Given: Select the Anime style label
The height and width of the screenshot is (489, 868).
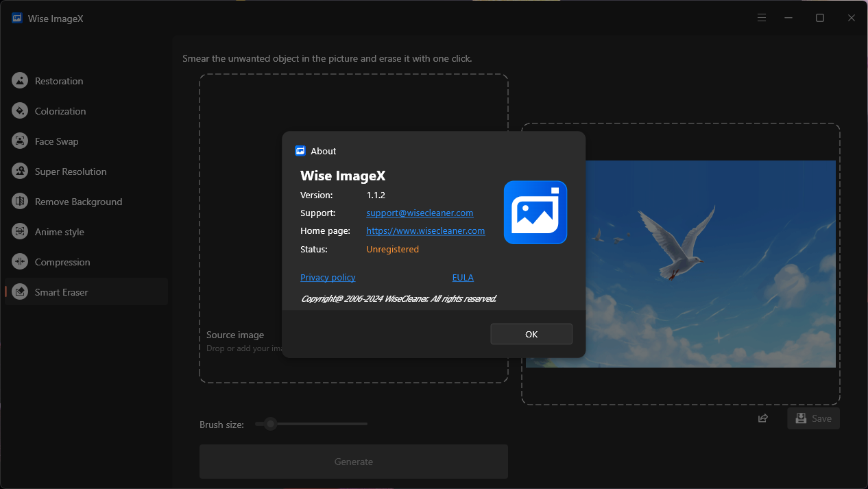Looking at the screenshot, I should coord(60,232).
